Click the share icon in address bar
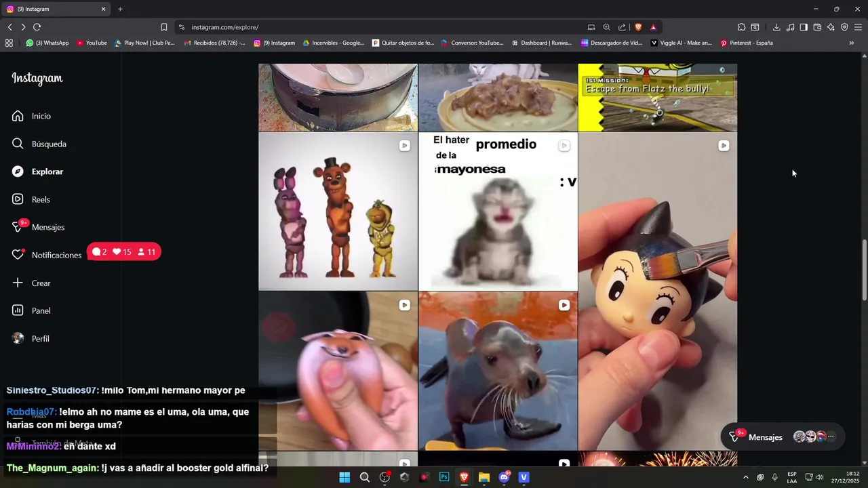This screenshot has width=868, height=488. tap(623, 27)
